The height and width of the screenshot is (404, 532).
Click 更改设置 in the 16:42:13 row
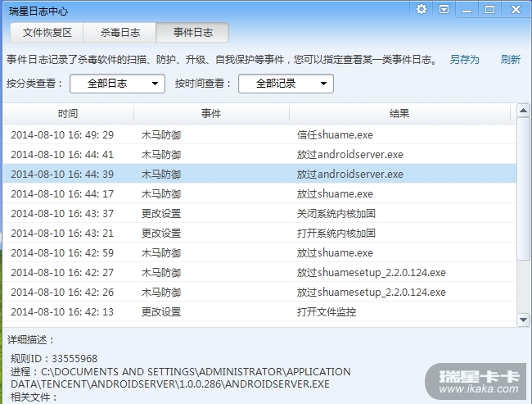[x=161, y=312]
